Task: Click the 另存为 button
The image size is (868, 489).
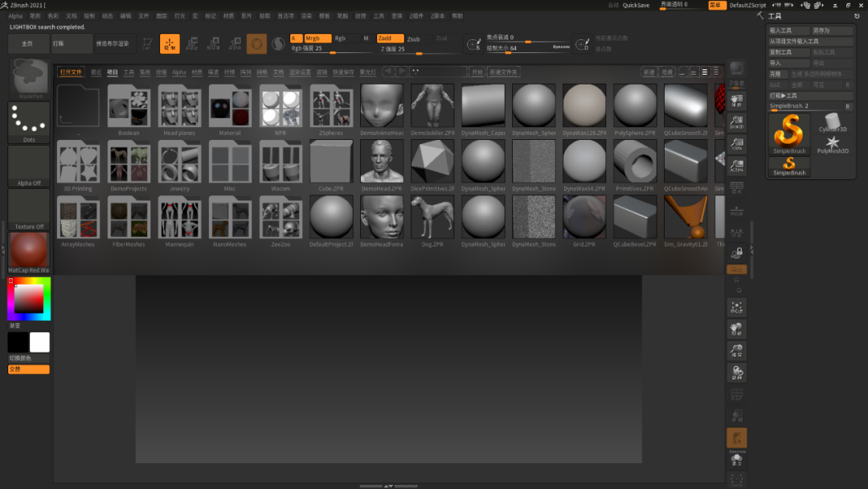Action: pos(832,31)
